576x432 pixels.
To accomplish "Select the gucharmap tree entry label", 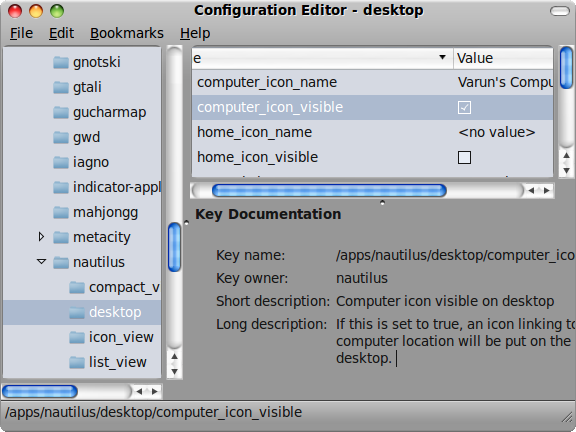I will [109, 112].
